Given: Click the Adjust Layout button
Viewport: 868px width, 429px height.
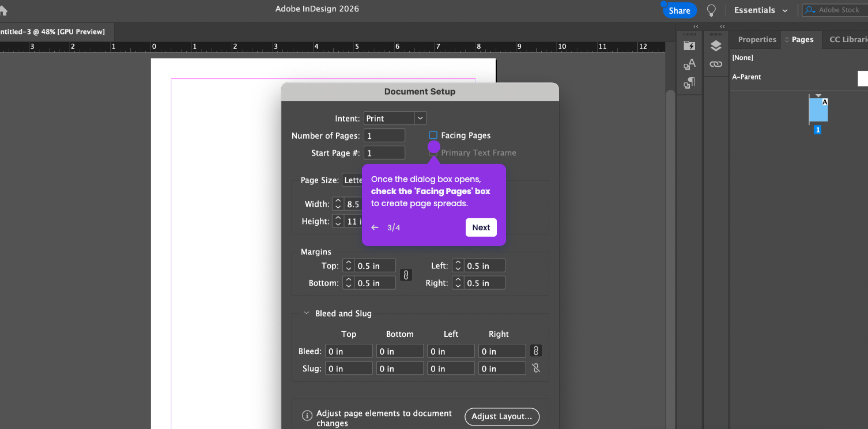Looking at the screenshot, I should (502, 416).
